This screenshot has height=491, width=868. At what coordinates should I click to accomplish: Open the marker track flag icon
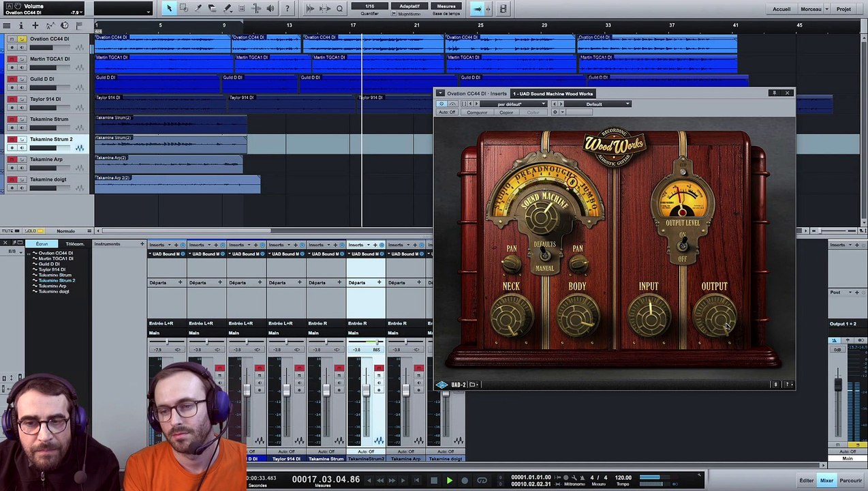pyautogui.click(x=79, y=26)
